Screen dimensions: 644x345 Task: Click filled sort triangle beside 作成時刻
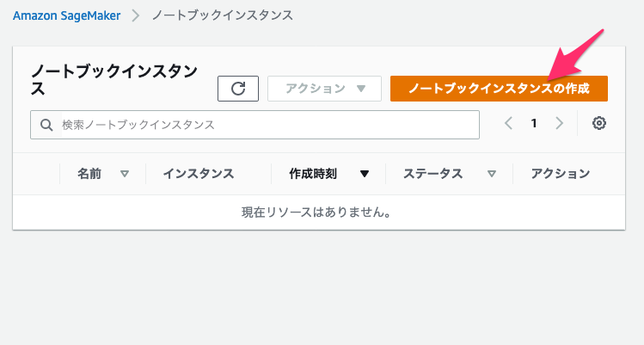[364, 174]
